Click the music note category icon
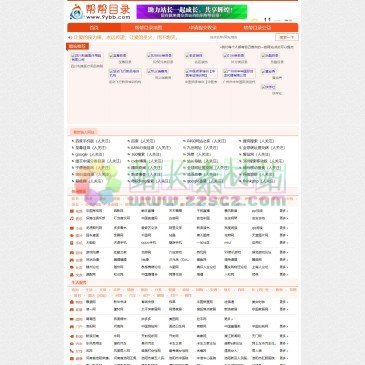Image resolution: width=365 pixels, height=365 pixels. click(72, 218)
